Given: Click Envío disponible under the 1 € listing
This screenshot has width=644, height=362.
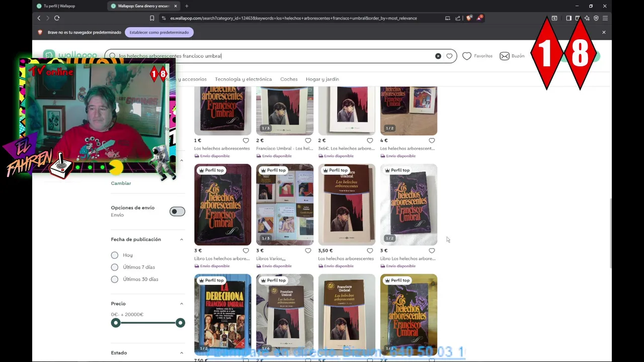Looking at the screenshot, I should pos(211,156).
